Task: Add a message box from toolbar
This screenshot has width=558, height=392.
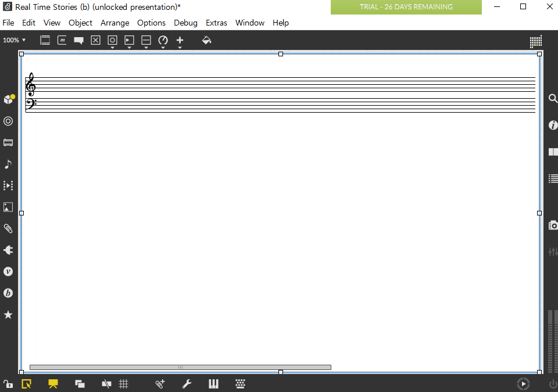Action: [62, 40]
